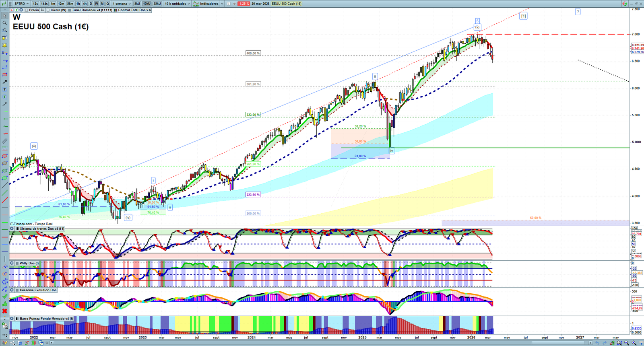Collapse the left toolbar with the up chevron

[x=4, y=10]
